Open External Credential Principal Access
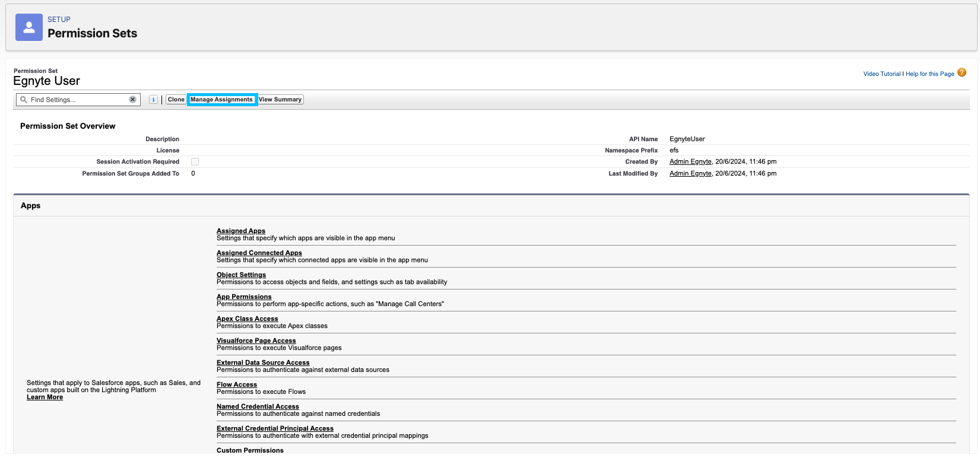Screen dimensions: 980x458 click(275, 428)
